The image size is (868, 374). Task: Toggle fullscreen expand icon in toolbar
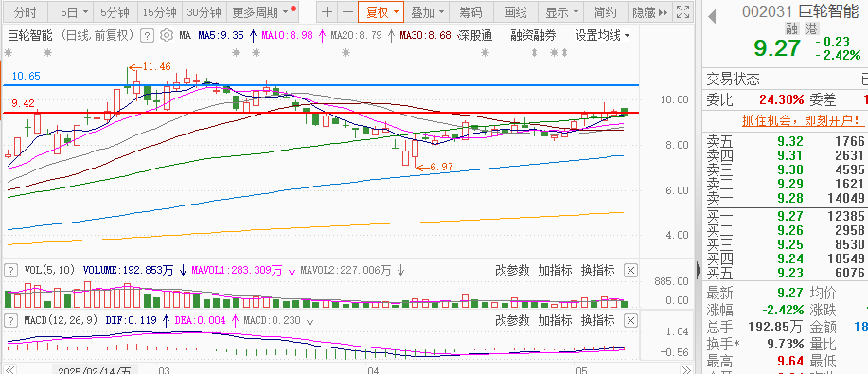[683, 11]
